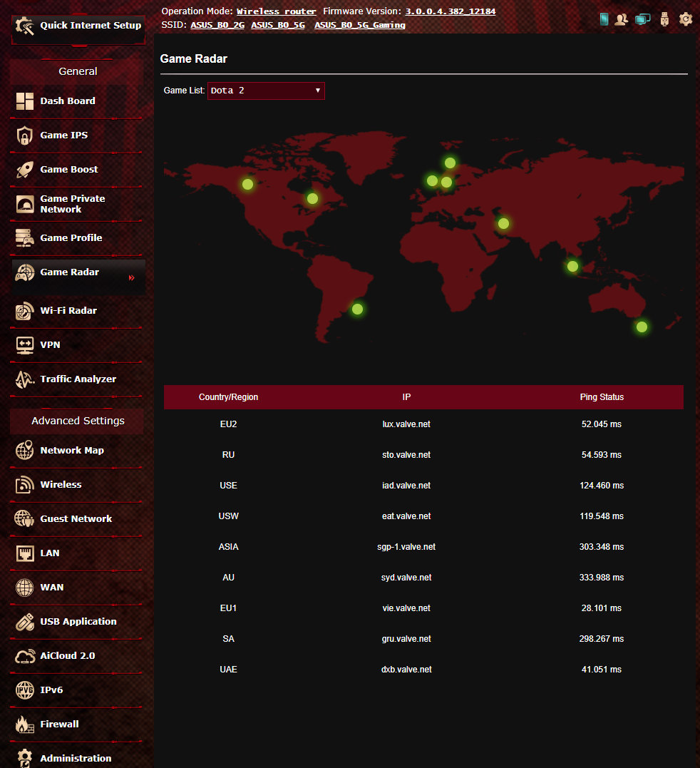Click the VPN monitor icon
The height and width of the screenshot is (768, 700).
point(24,345)
